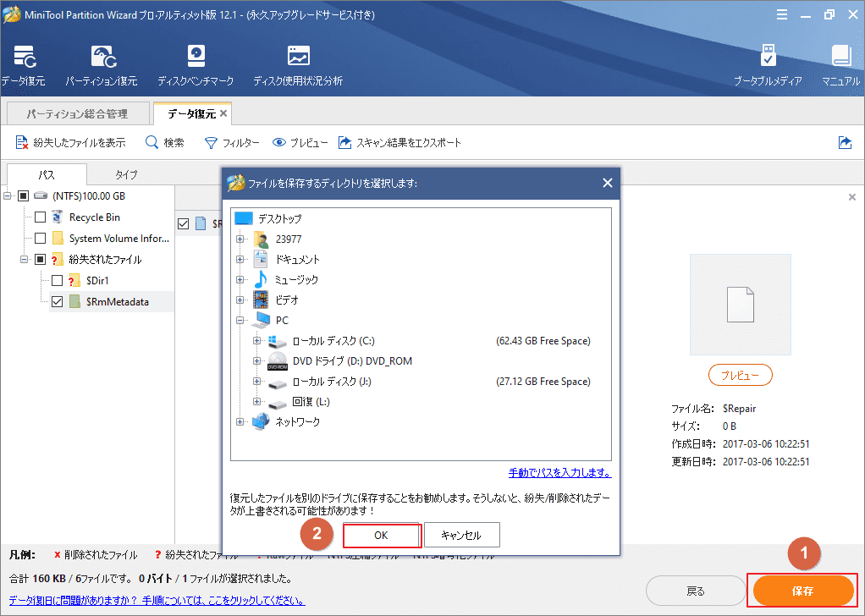
Task: Expand the 回復 (L:) node
Action: 257,402
